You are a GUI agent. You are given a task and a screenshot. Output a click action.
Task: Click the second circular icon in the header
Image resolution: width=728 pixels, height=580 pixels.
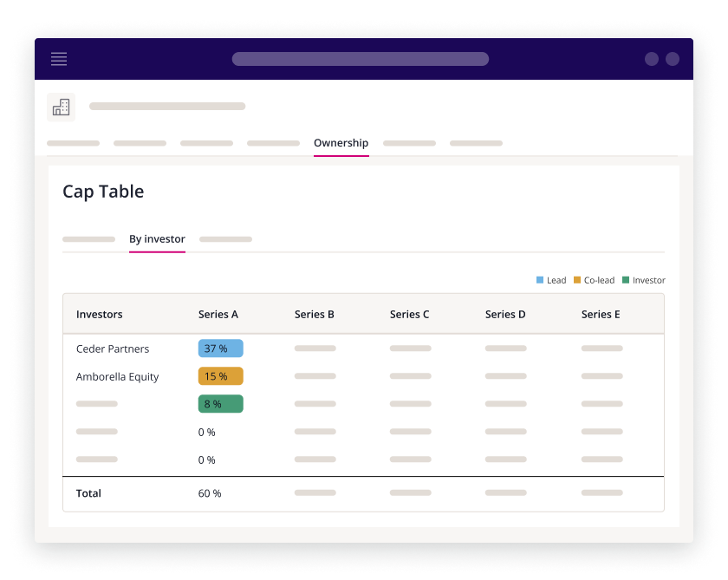click(x=673, y=59)
